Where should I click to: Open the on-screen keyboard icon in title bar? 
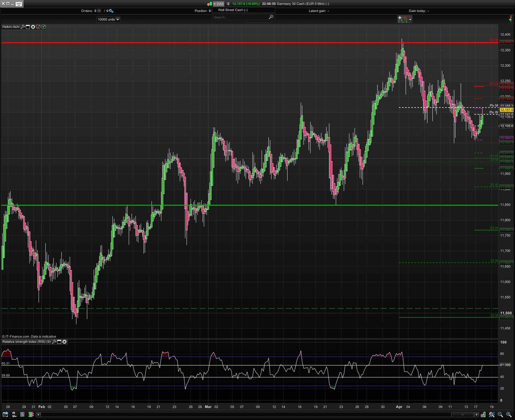(19, 4)
